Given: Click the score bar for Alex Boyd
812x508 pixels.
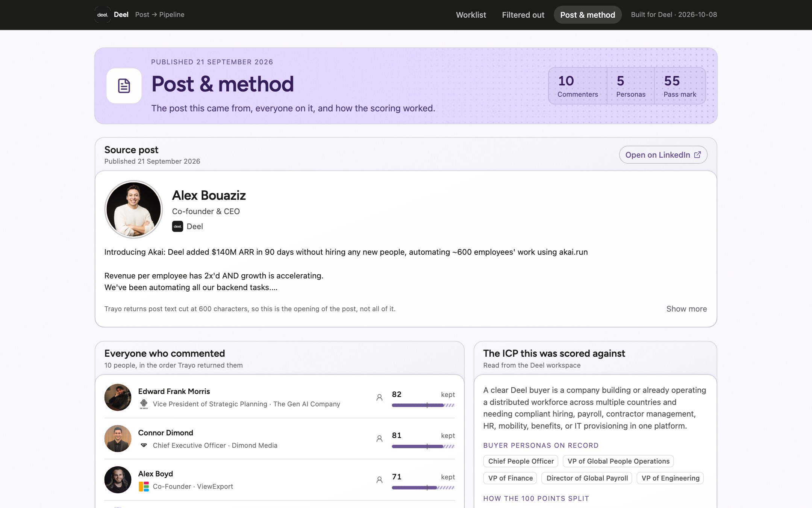Looking at the screenshot, I should [x=423, y=488].
